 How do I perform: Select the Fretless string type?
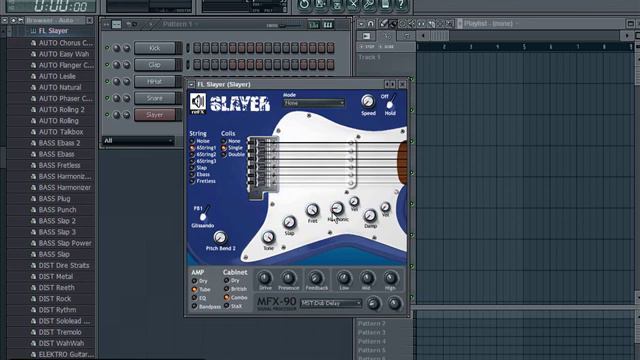[203, 181]
